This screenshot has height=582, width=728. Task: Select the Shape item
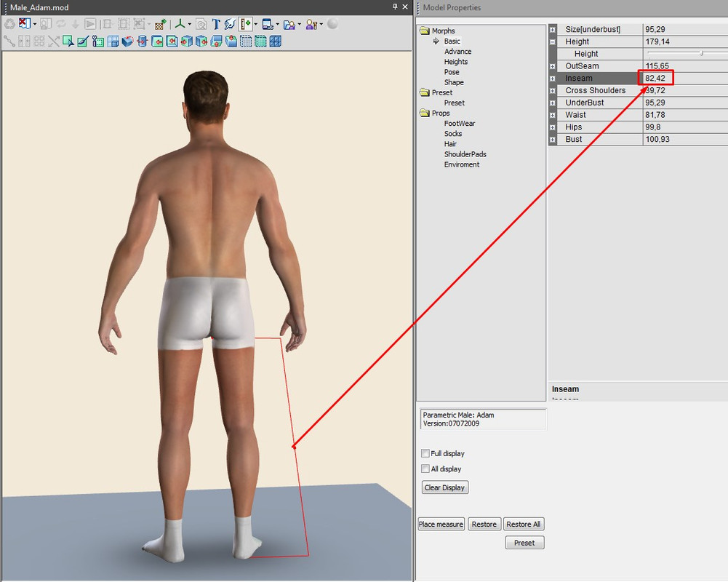(454, 82)
